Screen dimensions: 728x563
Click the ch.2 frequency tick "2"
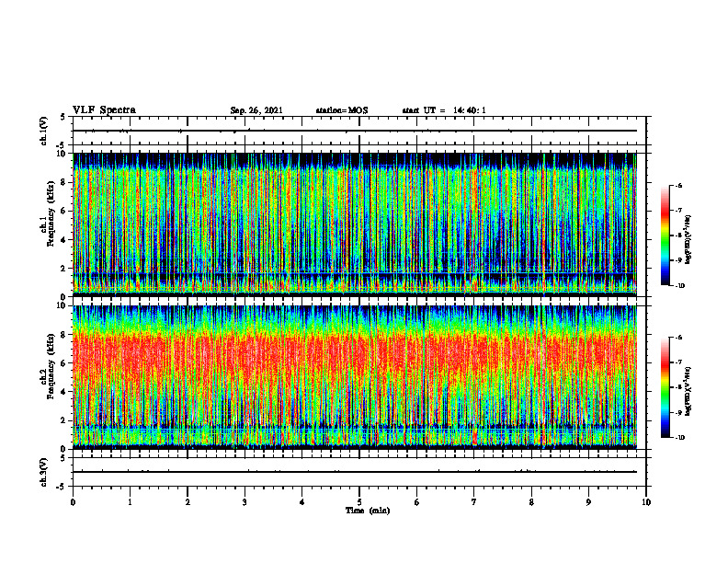point(64,420)
